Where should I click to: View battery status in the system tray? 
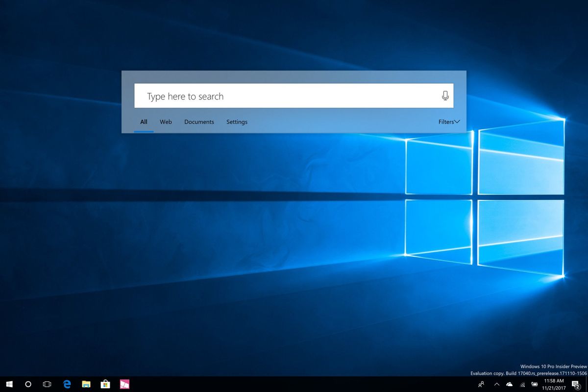click(534, 384)
